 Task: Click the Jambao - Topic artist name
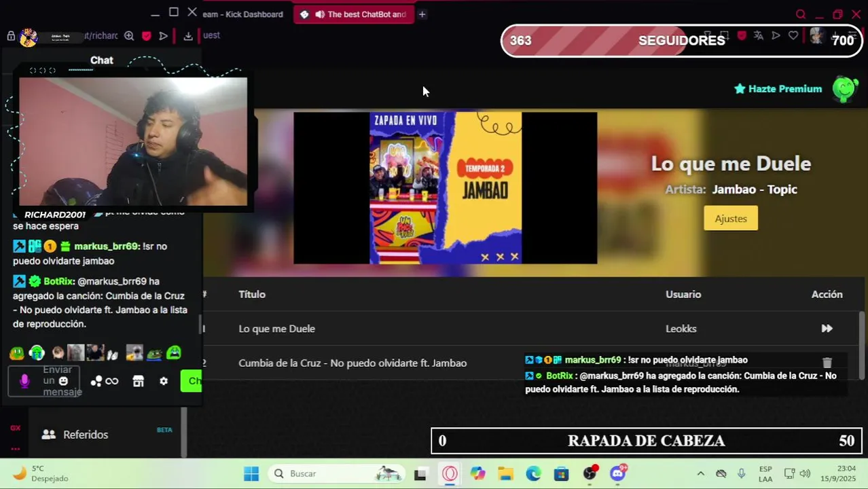[x=755, y=189]
